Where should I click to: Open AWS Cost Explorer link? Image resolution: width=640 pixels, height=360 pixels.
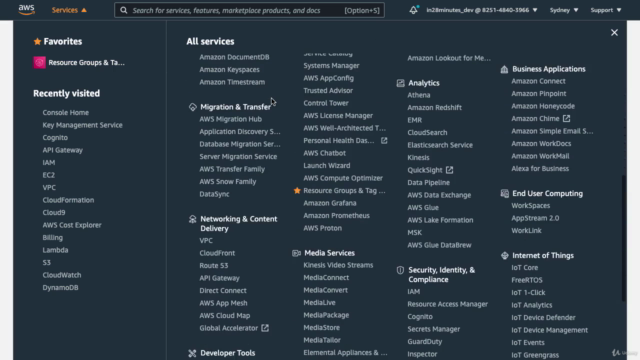coord(72,225)
